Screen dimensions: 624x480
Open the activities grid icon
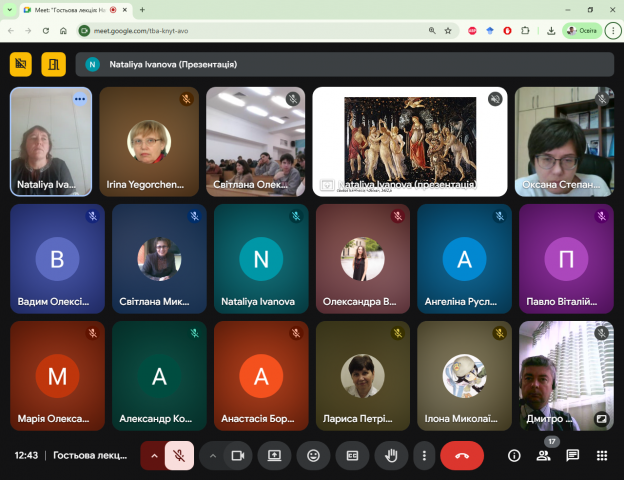coord(601,455)
